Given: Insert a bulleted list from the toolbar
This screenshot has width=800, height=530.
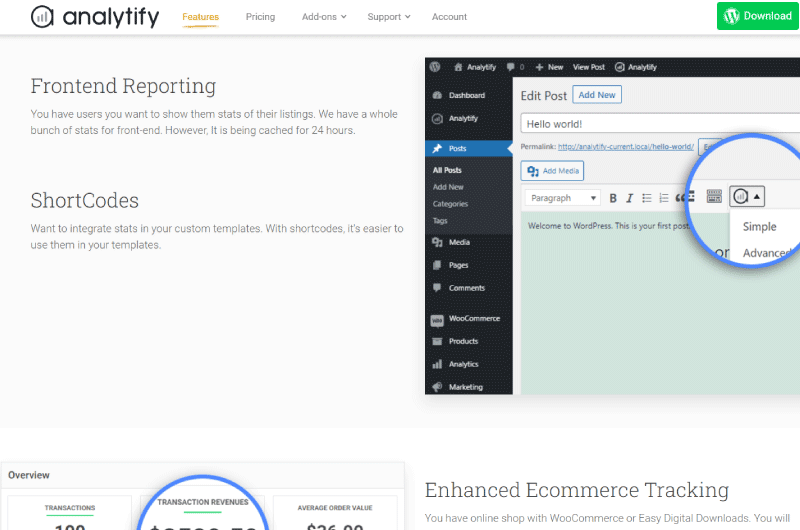Looking at the screenshot, I should pos(647,198).
